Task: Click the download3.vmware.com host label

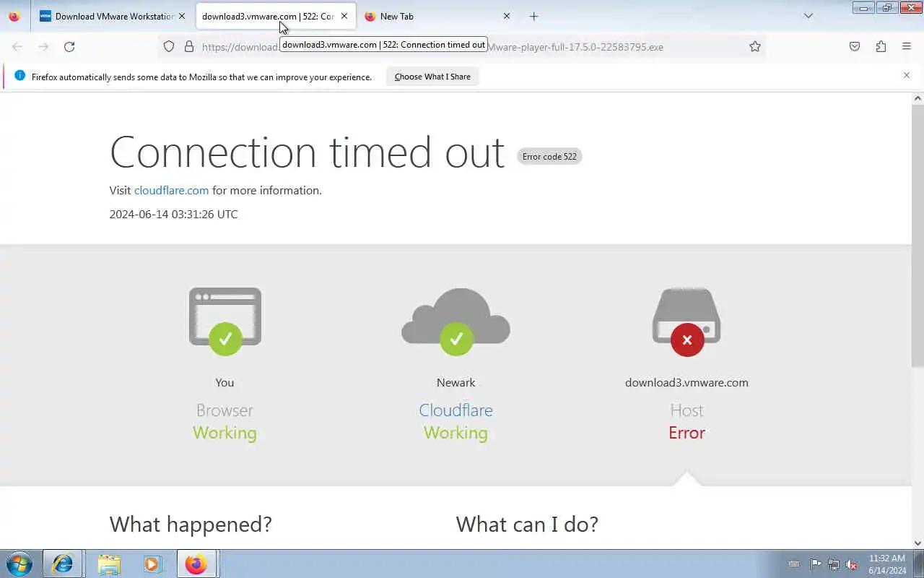Action: click(687, 383)
